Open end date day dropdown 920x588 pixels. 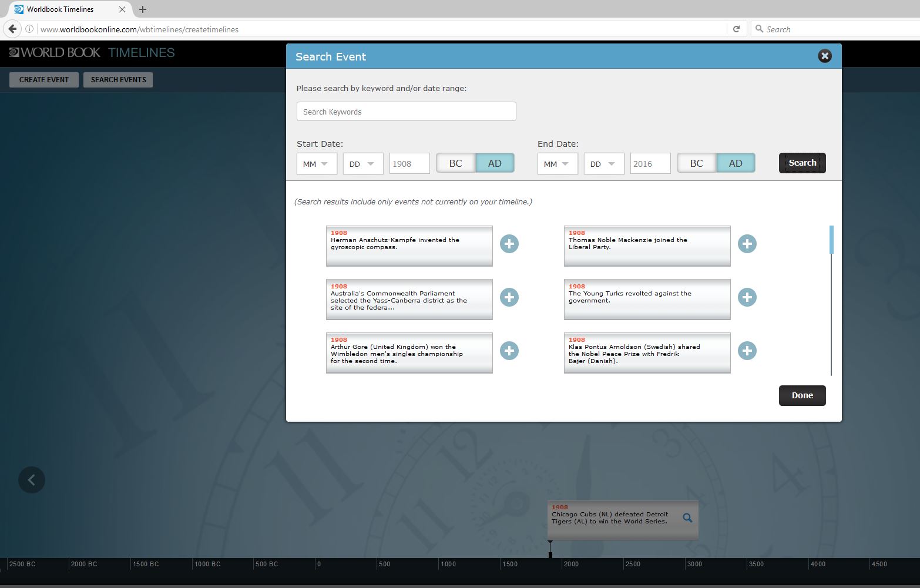(604, 164)
